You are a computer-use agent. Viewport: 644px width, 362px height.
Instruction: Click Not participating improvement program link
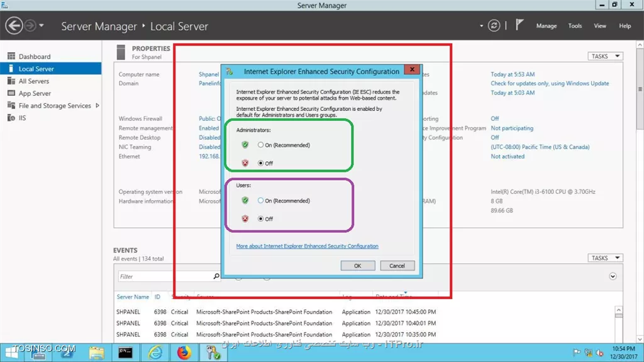(512, 128)
